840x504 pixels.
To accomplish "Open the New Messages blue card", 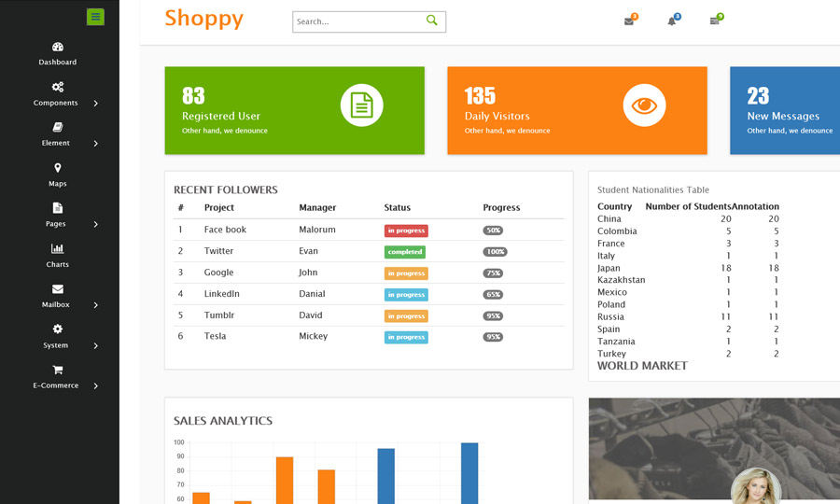I will (x=784, y=110).
